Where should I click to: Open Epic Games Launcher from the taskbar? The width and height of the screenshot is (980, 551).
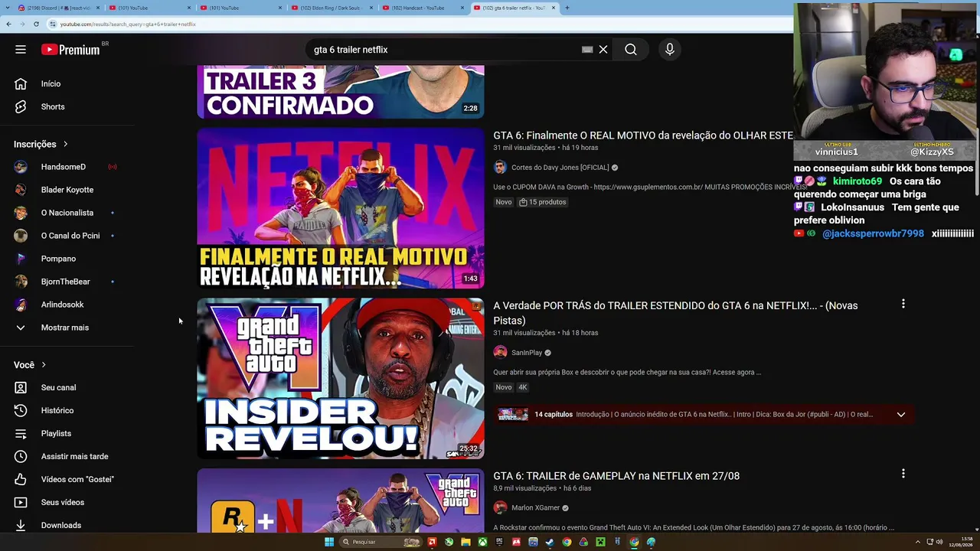(499, 542)
